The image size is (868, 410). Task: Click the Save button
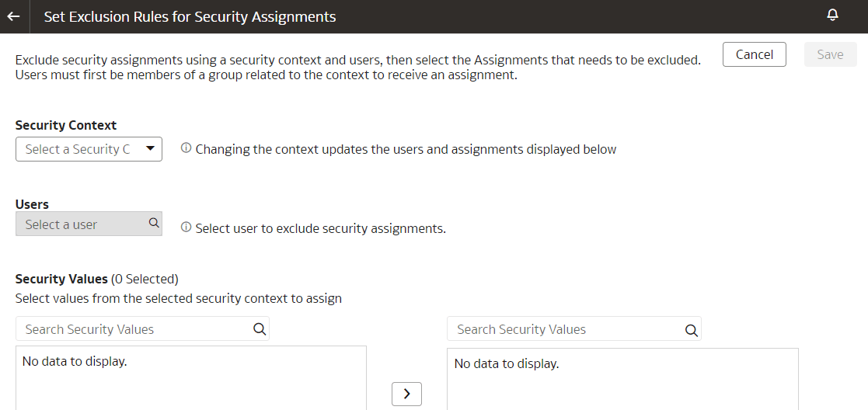point(830,54)
